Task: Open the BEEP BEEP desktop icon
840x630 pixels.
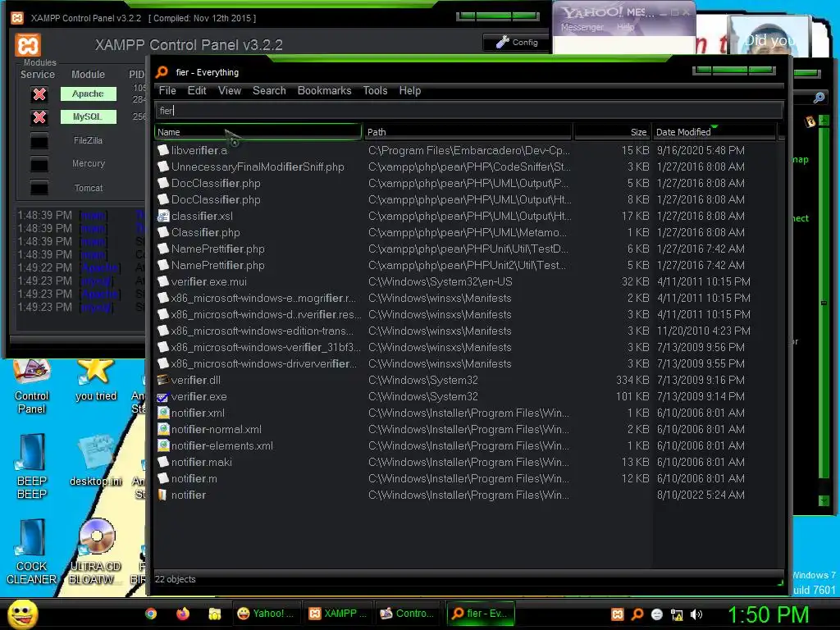Action: [x=32, y=466]
